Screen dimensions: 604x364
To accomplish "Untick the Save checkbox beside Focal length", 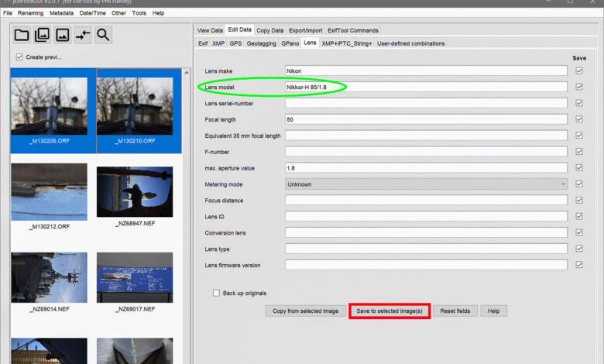I will click(x=578, y=120).
